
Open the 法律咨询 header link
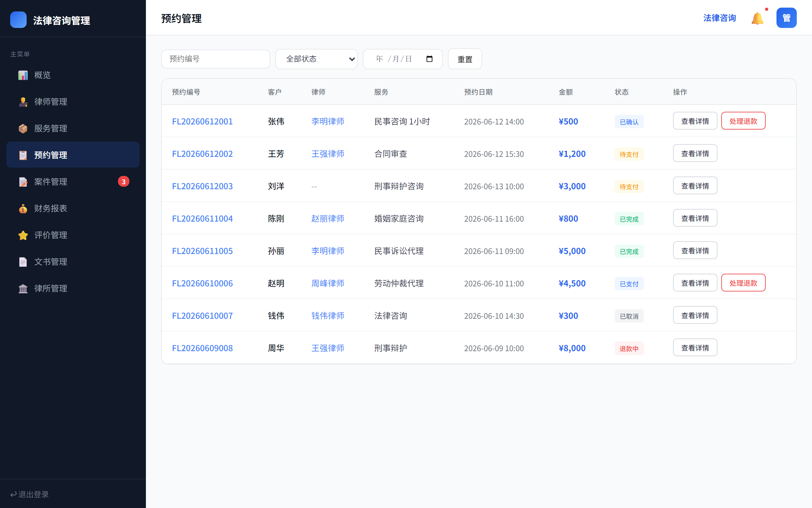tap(719, 18)
